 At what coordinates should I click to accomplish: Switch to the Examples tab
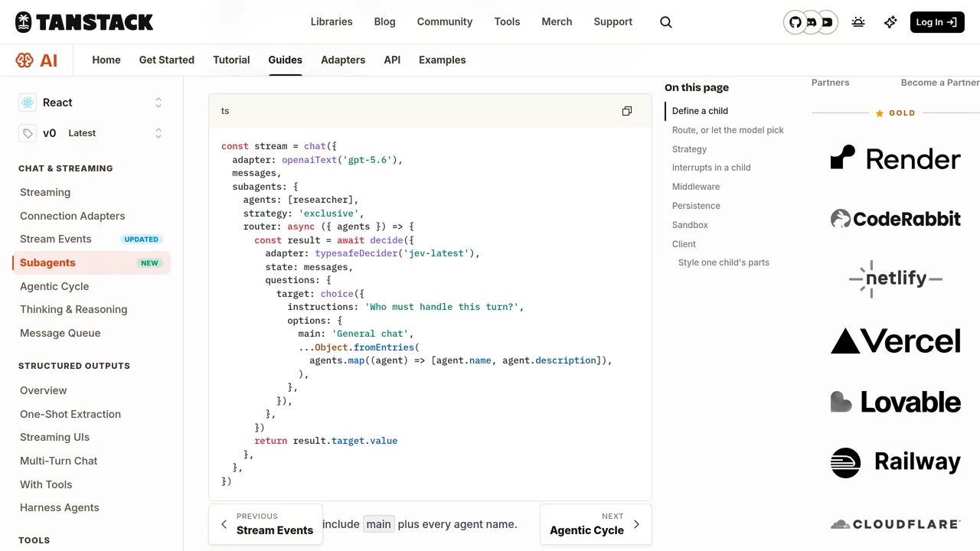[443, 60]
